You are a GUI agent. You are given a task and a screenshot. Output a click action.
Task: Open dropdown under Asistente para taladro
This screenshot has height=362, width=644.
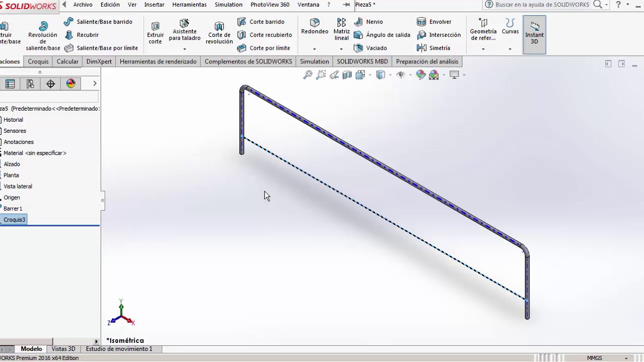pyautogui.click(x=185, y=49)
